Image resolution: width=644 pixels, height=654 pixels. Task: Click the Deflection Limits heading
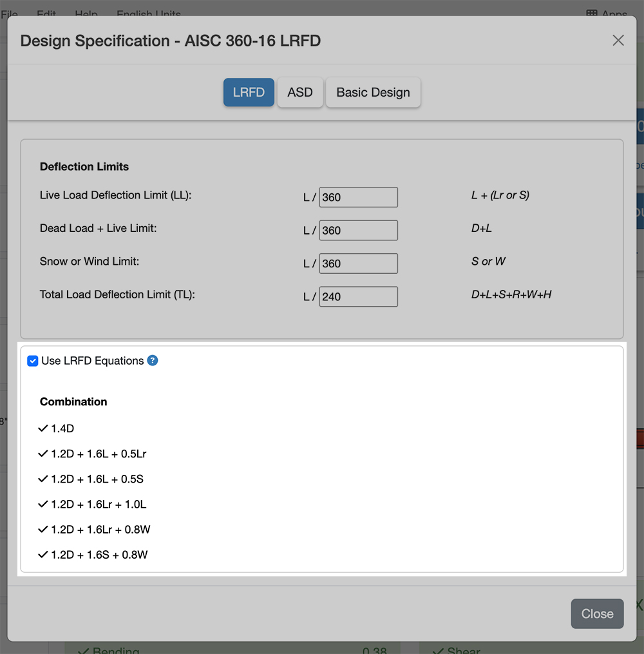click(84, 166)
